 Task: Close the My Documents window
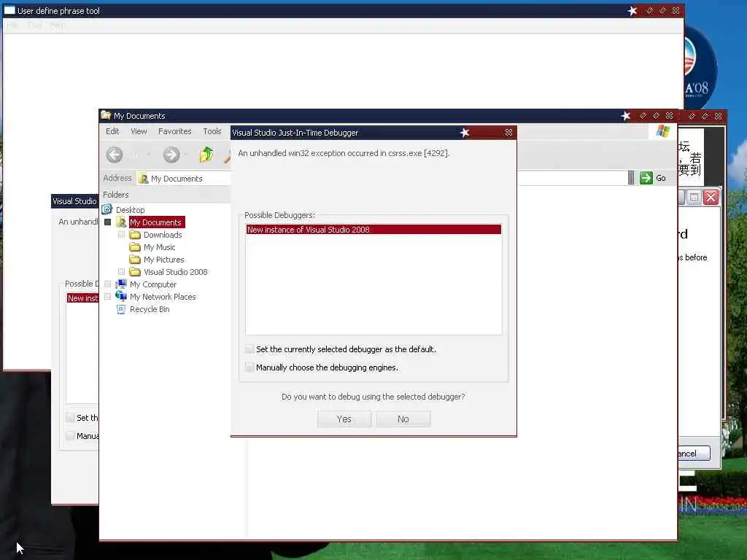point(670,116)
